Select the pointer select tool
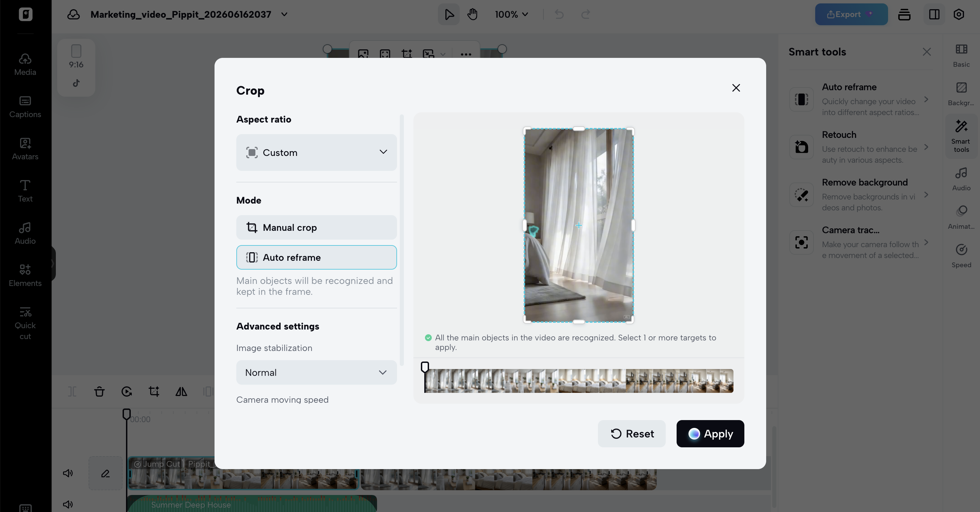This screenshot has height=512, width=980. pyautogui.click(x=449, y=14)
